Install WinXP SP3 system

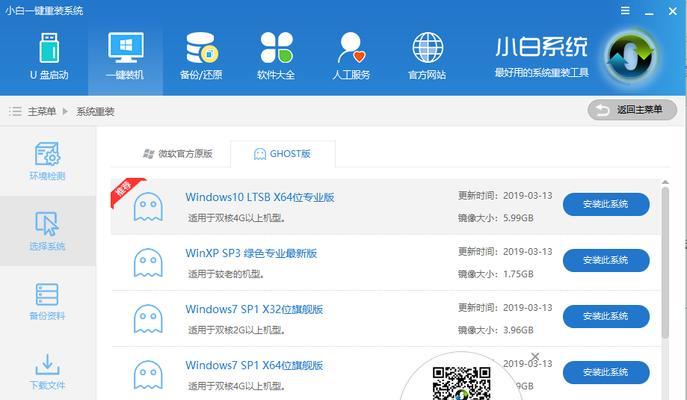pyautogui.click(x=606, y=260)
